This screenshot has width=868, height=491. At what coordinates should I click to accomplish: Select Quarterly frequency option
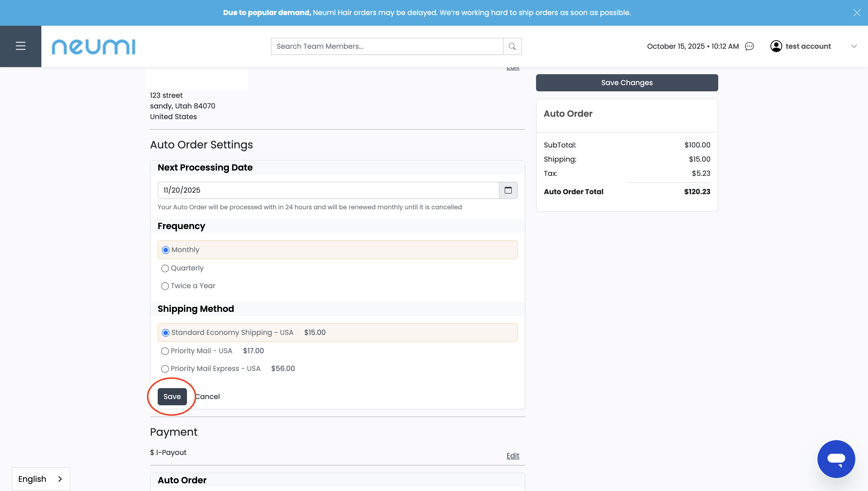click(x=165, y=268)
